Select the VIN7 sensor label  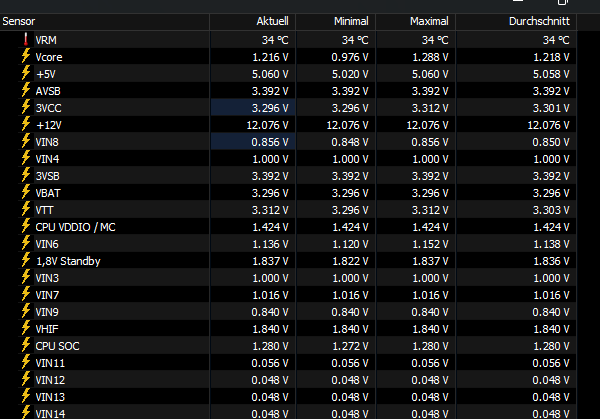[x=47, y=295]
